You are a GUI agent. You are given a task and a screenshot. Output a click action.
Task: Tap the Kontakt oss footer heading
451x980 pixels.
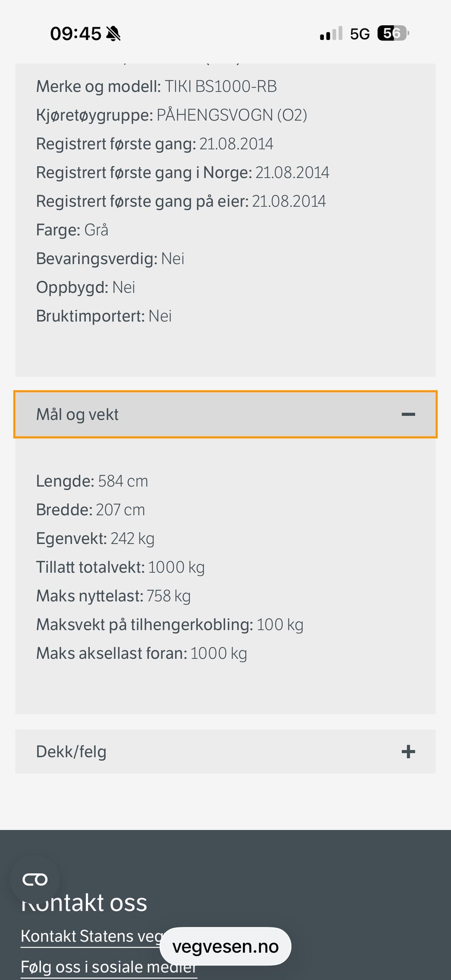coord(85,902)
